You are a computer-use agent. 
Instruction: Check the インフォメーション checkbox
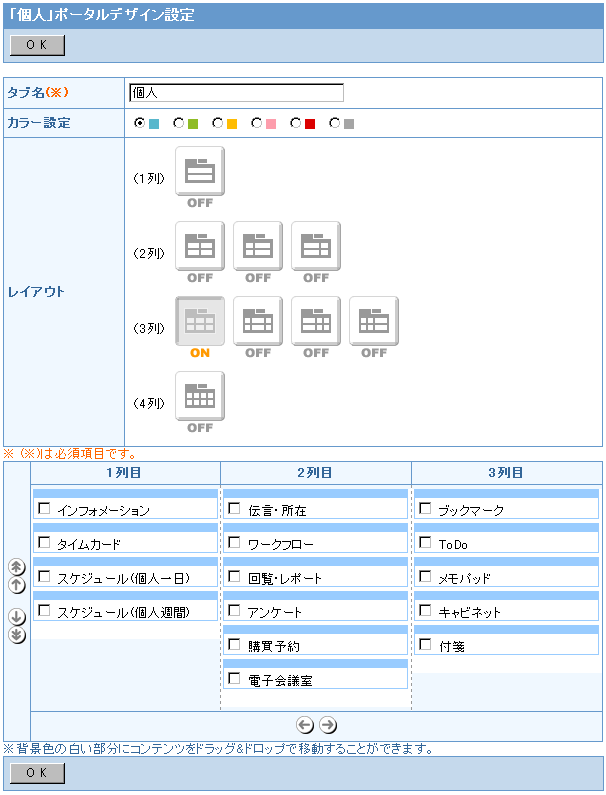point(44,509)
